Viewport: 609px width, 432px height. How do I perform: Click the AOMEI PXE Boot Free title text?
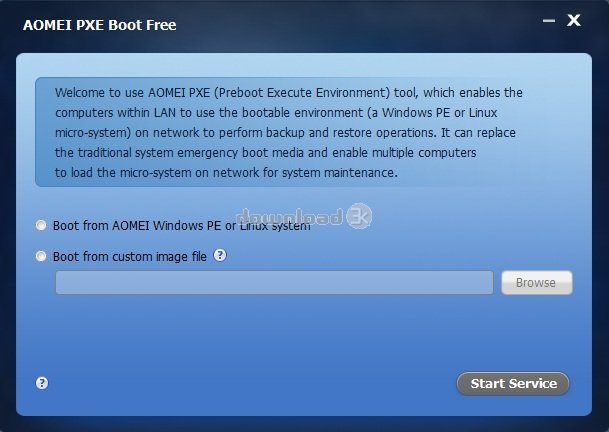pyautogui.click(x=99, y=24)
